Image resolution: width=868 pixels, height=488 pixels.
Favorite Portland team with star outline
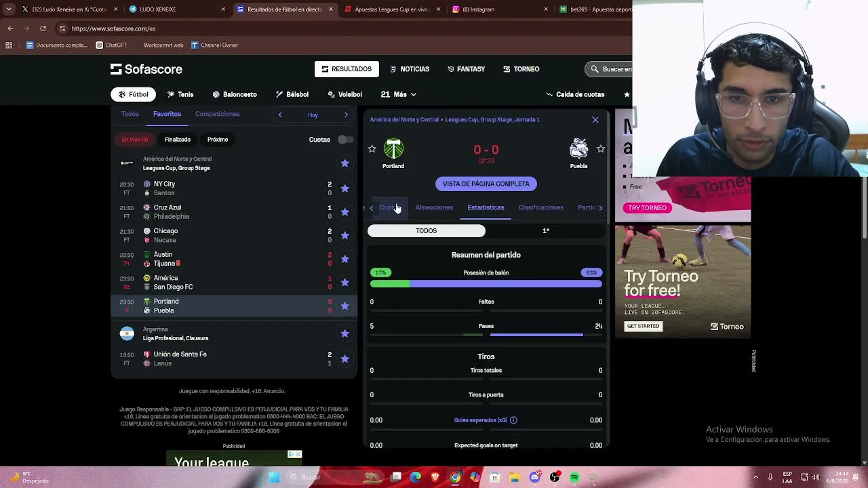click(372, 148)
